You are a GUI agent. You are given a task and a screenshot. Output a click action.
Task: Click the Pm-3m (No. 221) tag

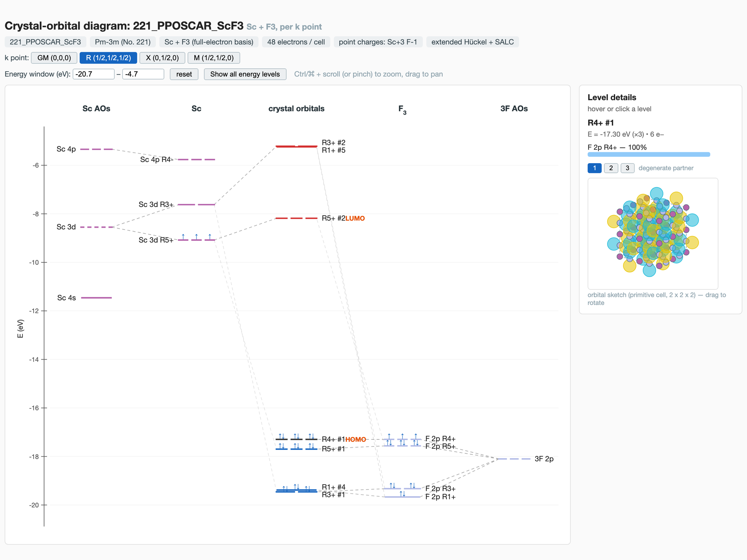click(x=123, y=42)
